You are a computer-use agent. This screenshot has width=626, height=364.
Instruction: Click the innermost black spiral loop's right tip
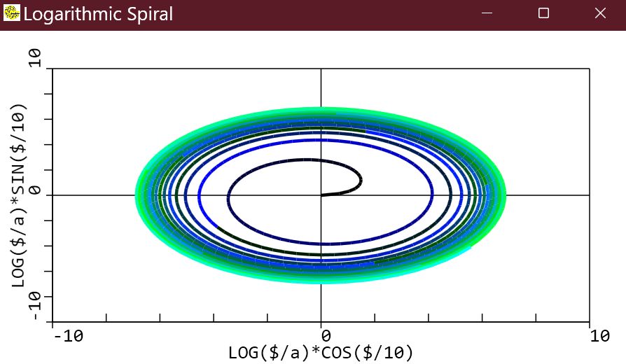coord(360,181)
